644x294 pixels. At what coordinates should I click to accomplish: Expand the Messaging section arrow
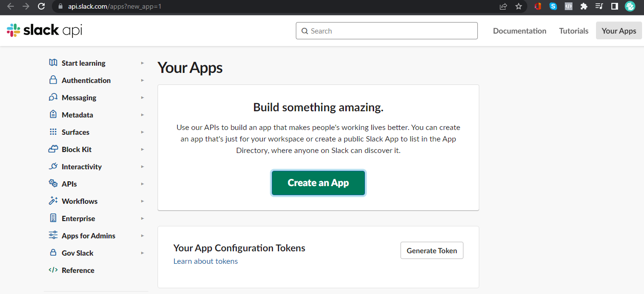tap(143, 97)
